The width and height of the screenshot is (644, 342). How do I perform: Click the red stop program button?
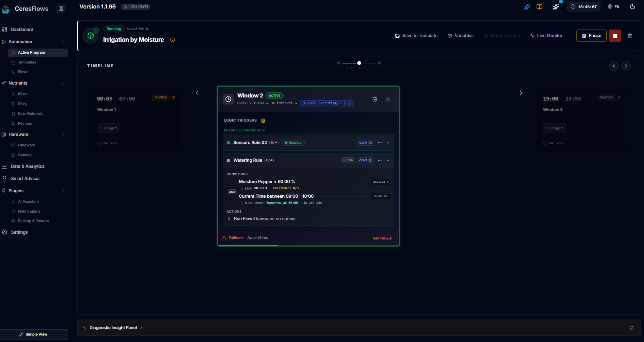615,36
